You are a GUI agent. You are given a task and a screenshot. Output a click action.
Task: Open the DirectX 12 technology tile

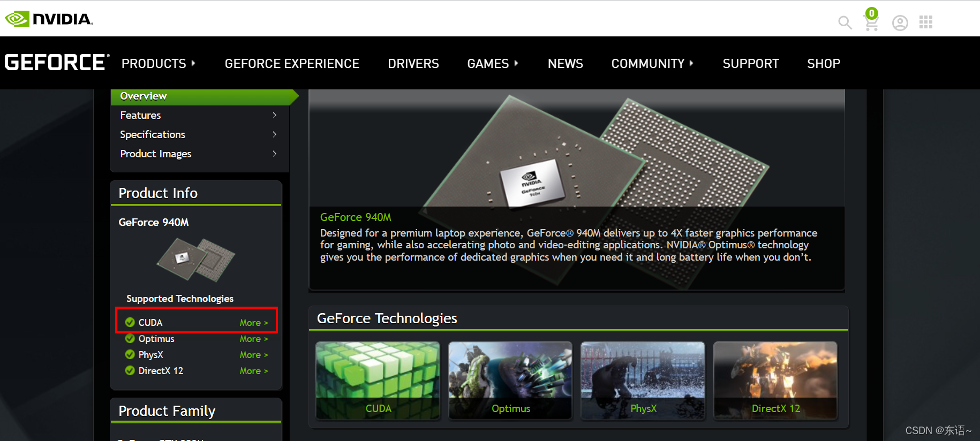point(775,381)
